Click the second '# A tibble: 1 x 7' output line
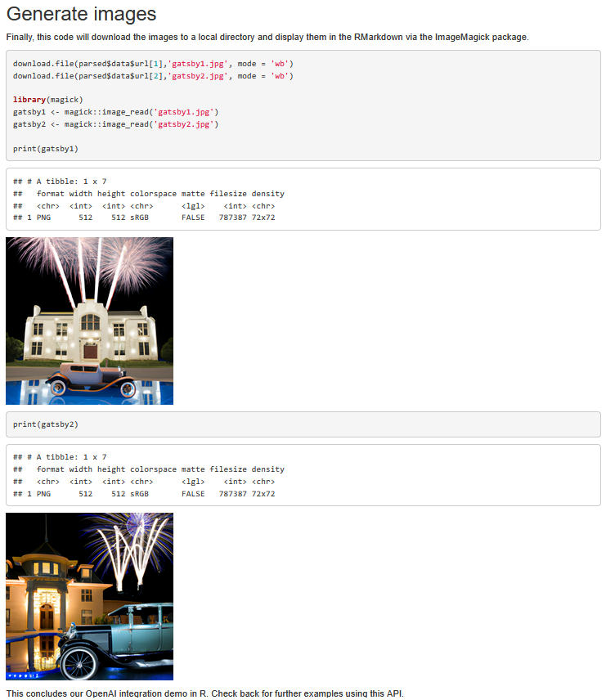This screenshot has width=606, height=700. point(60,457)
